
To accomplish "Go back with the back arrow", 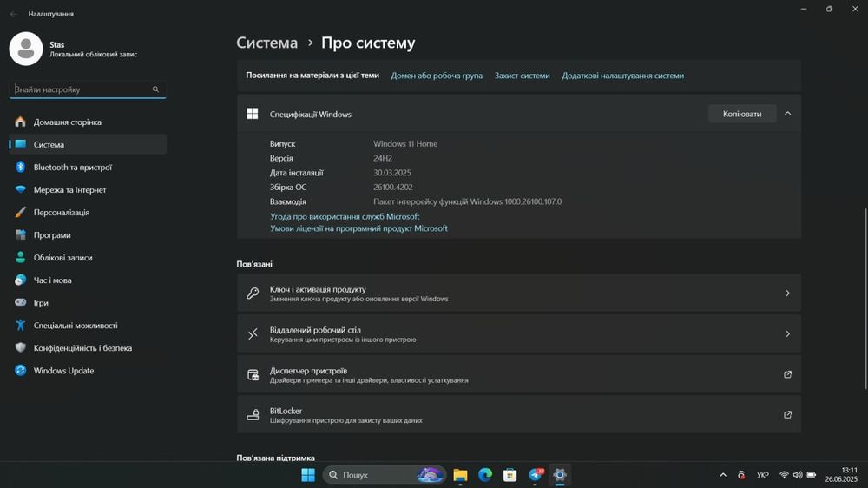I will coord(13,14).
